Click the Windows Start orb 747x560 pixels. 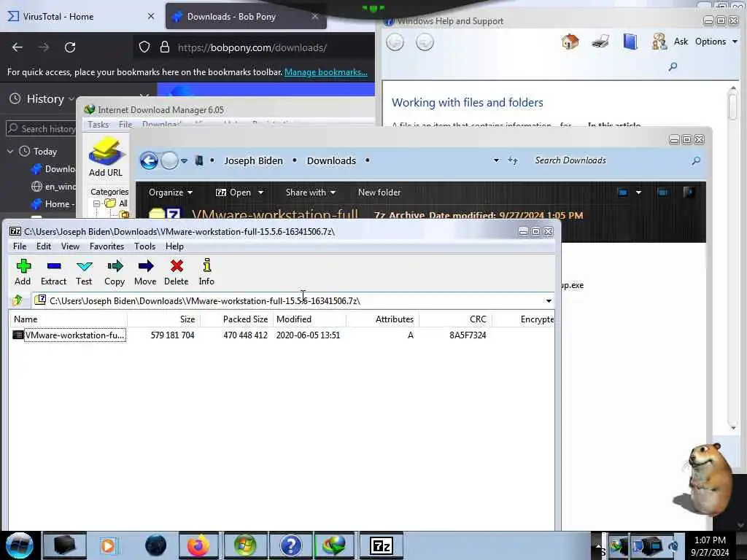(x=20, y=545)
